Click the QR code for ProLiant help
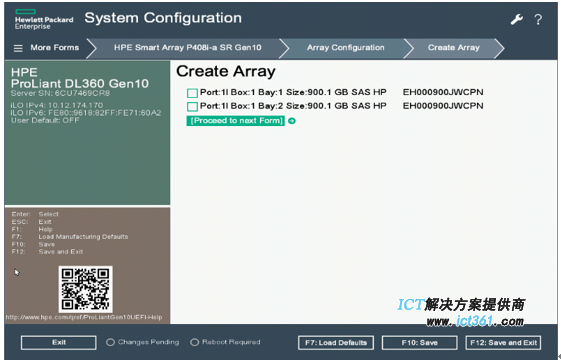Viewport: 561px width, 362px height. [x=86, y=289]
